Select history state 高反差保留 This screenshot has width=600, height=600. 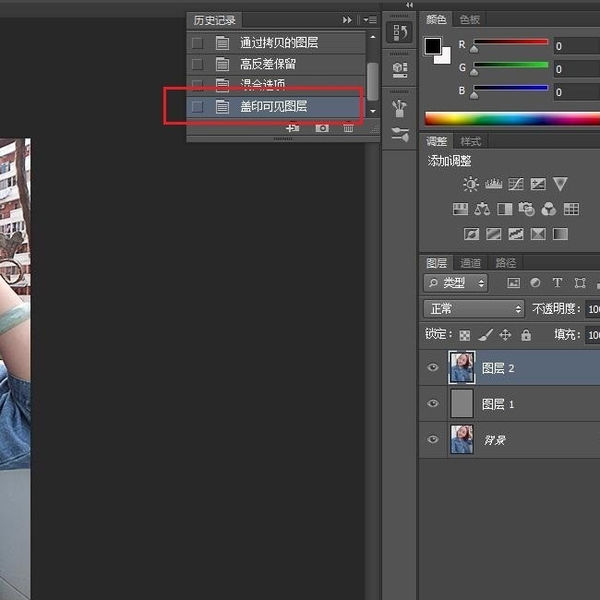click(x=276, y=64)
